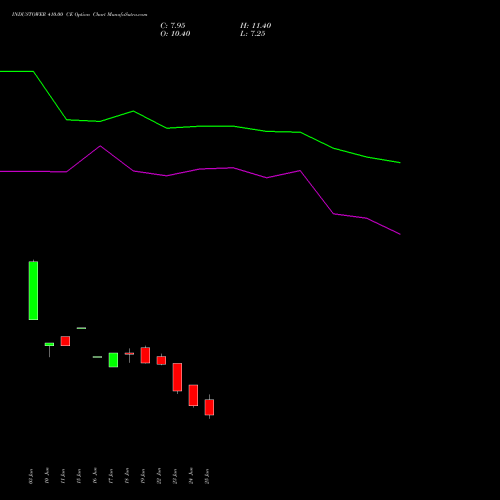Click the open value O: 10.40
The height and width of the screenshot is (500, 500).
point(175,34)
